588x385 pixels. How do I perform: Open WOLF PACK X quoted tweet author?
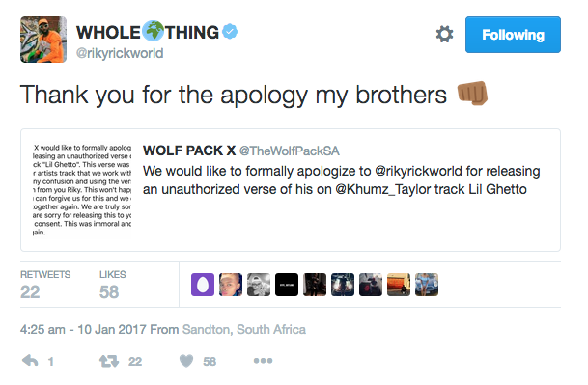click(189, 151)
